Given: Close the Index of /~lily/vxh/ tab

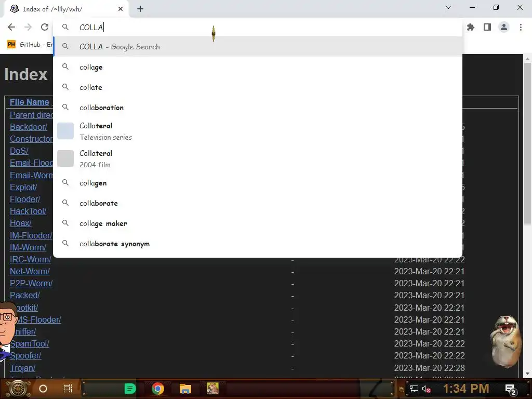Looking at the screenshot, I should pyautogui.click(x=121, y=9).
